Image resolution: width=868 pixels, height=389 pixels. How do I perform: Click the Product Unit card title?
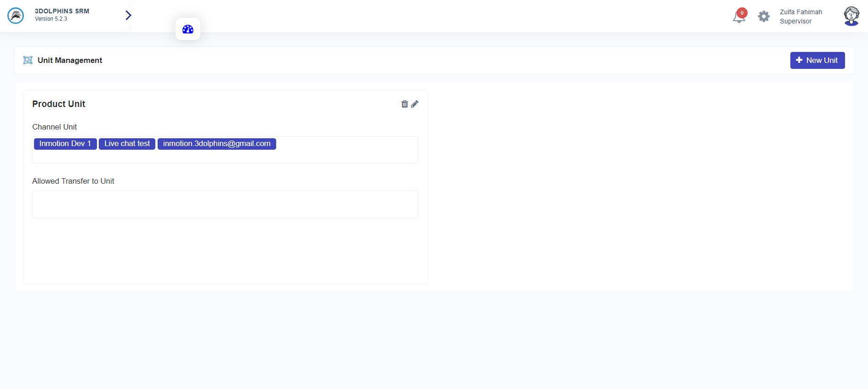59,104
